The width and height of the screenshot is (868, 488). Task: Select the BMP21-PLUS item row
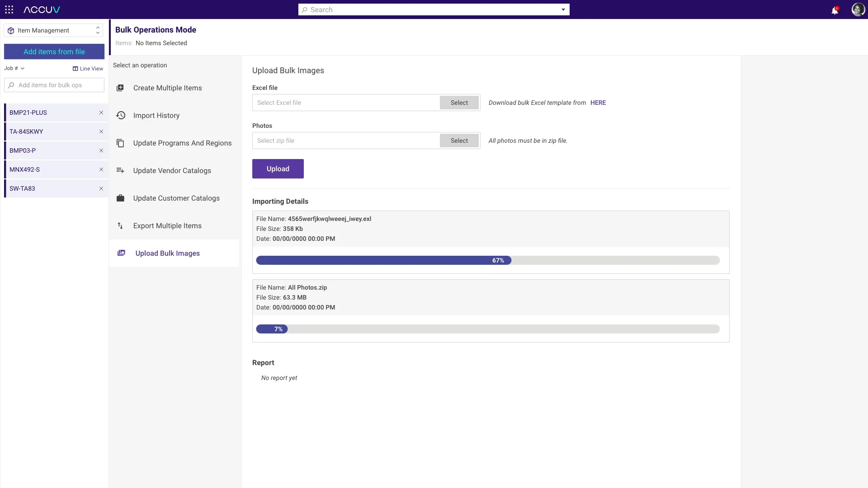pos(57,113)
